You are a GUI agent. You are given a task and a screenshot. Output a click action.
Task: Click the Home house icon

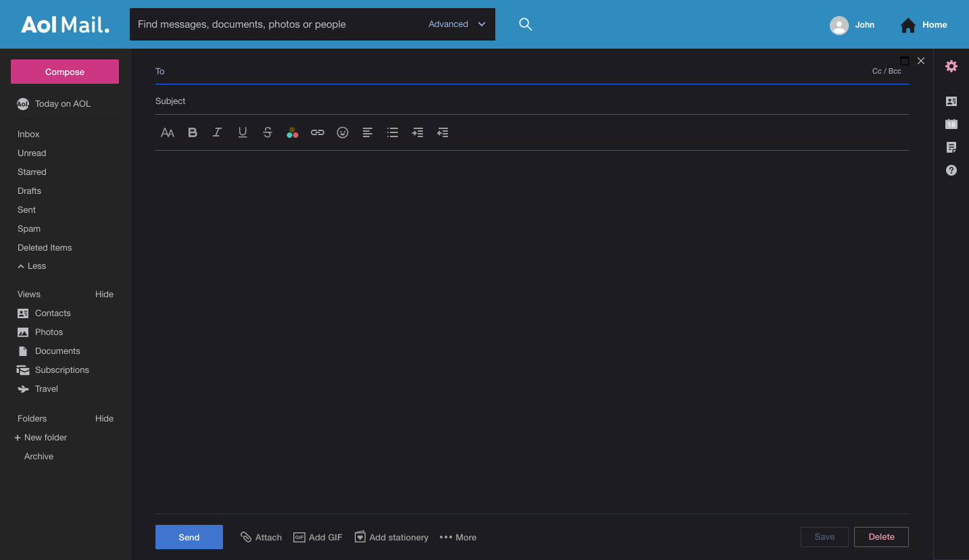click(908, 25)
